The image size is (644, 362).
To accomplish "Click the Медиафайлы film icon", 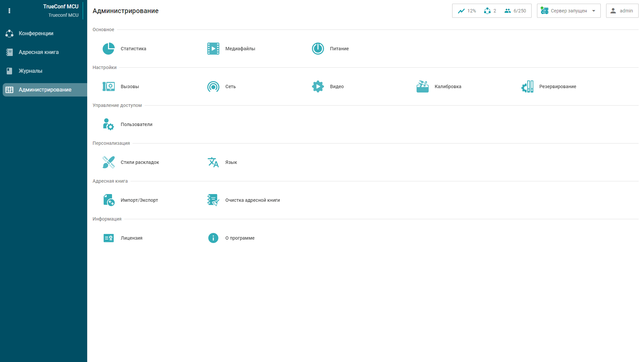I will pos(213,49).
